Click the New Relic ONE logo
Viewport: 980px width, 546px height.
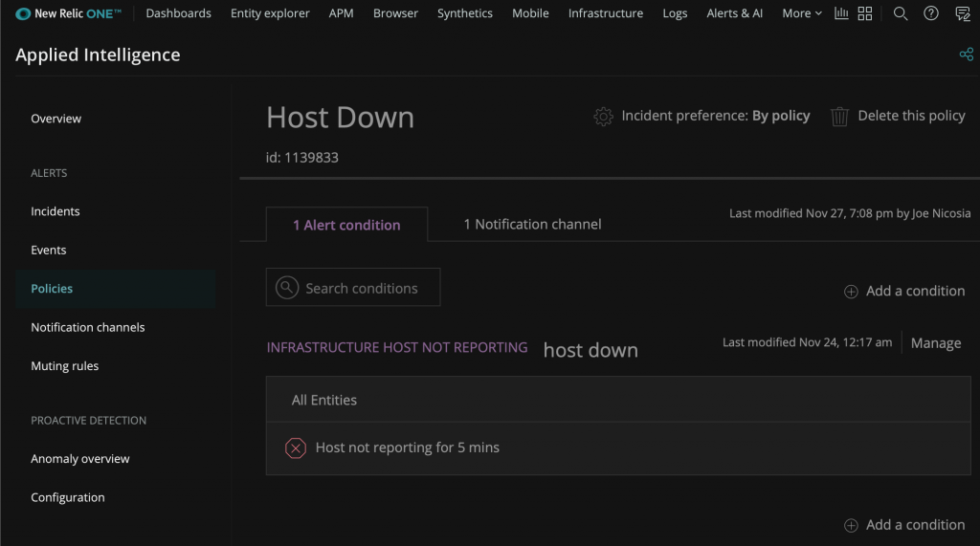click(68, 13)
